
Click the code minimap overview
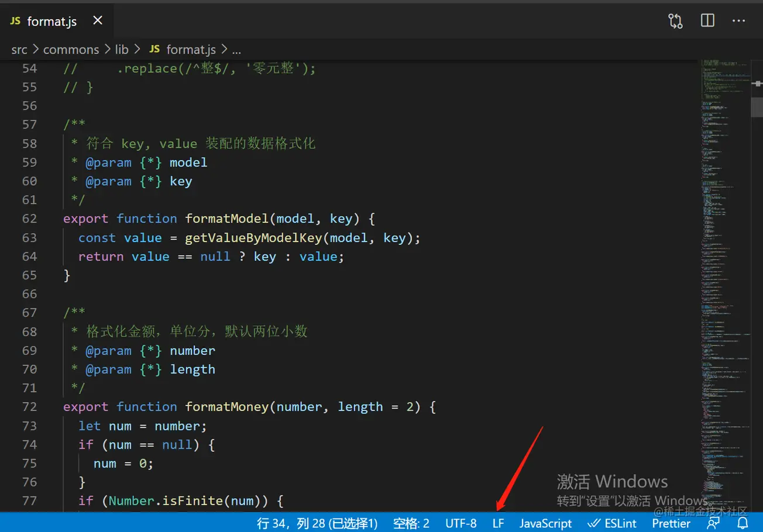coord(726,285)
